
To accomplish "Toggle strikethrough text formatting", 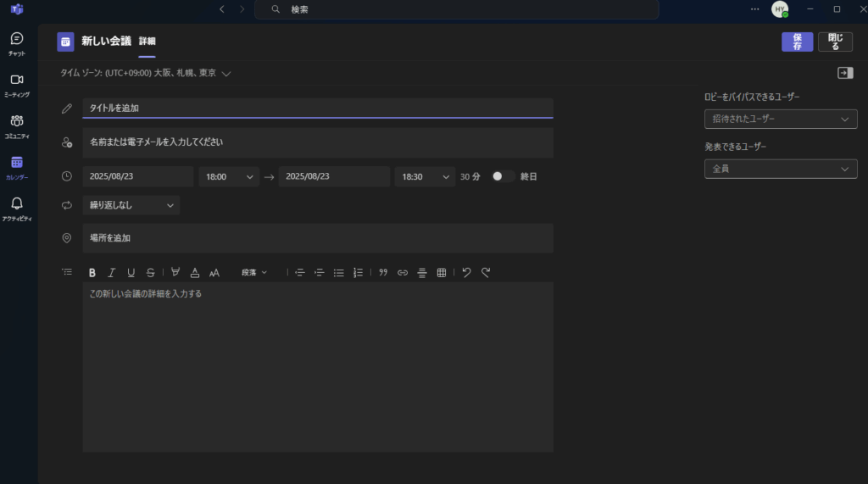I will point(150,272).
